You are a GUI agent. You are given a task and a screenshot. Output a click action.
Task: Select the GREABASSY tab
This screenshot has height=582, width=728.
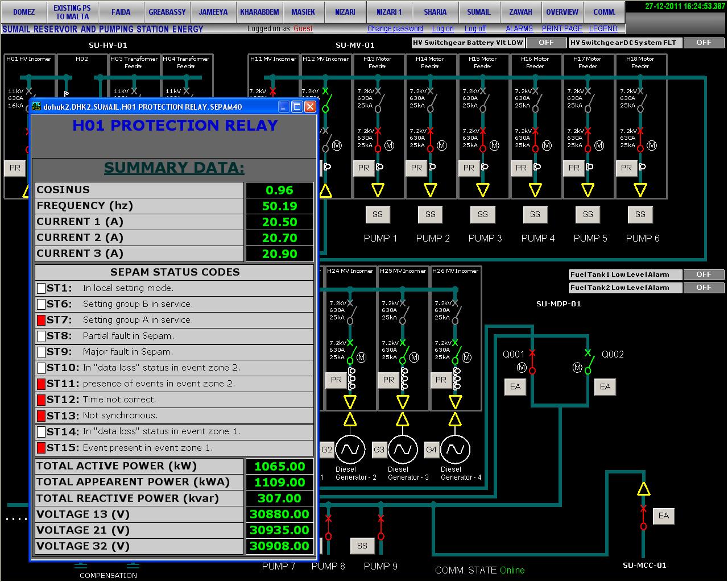167,11
